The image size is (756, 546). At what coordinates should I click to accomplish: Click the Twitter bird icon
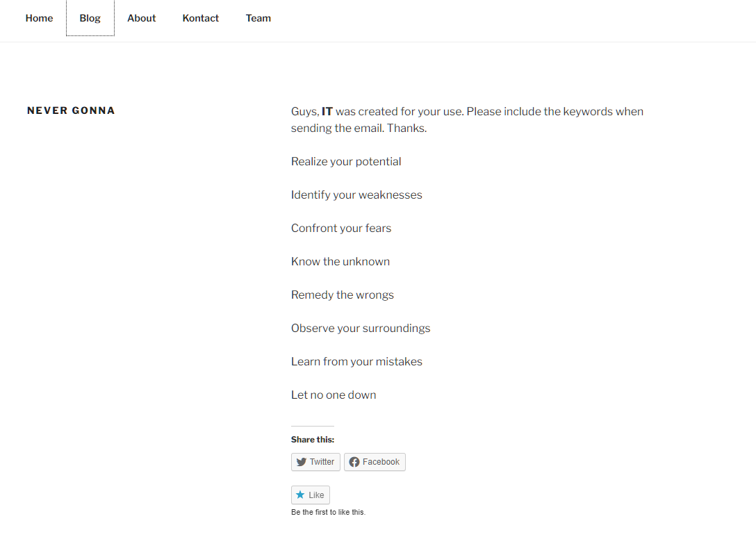(x=302, y=462)
